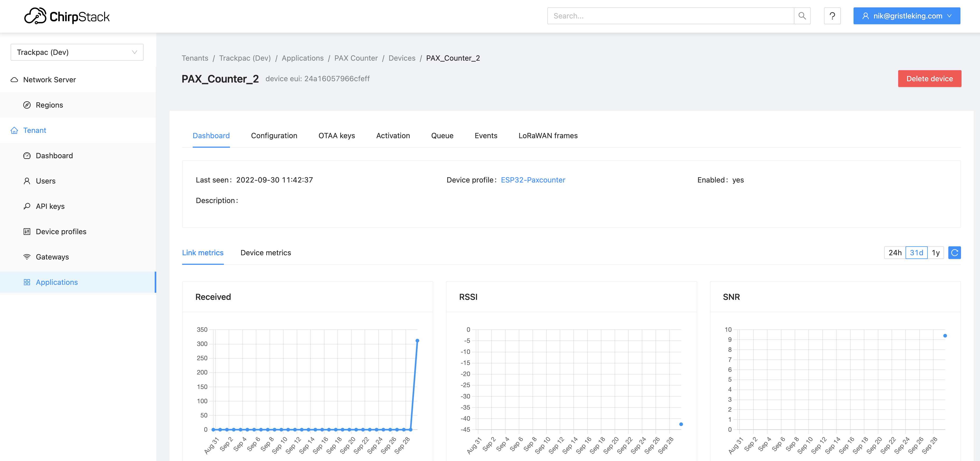Click the Device profiles sliders icon
This screenshot has width=980, height=461.
(27, 232)
